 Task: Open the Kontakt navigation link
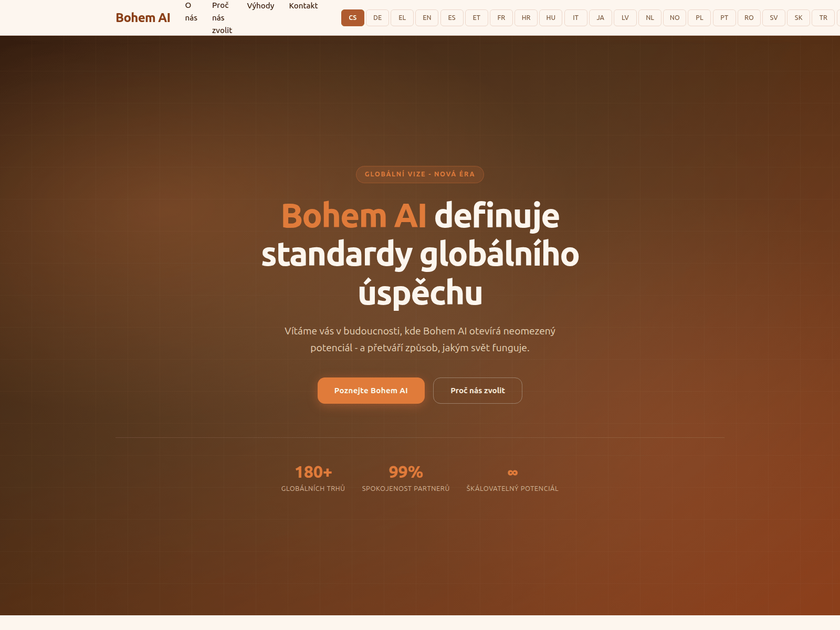pyautogui.click(x=303, y=6)
